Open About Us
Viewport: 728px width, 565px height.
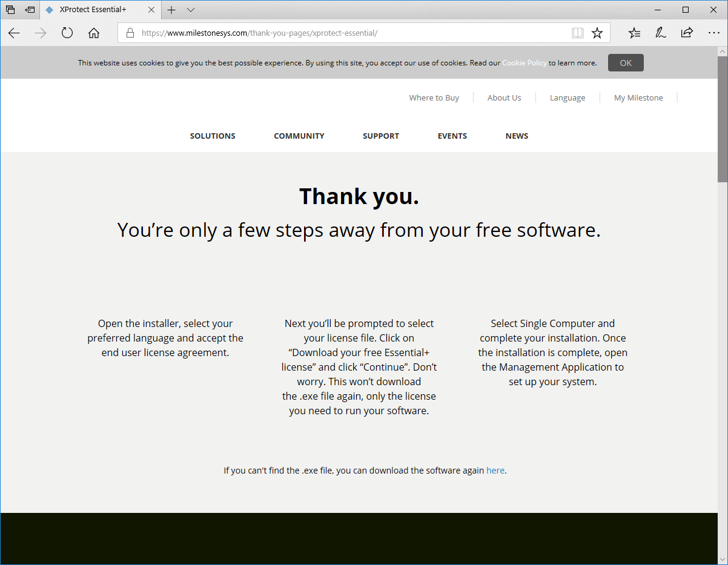[504, 98]
